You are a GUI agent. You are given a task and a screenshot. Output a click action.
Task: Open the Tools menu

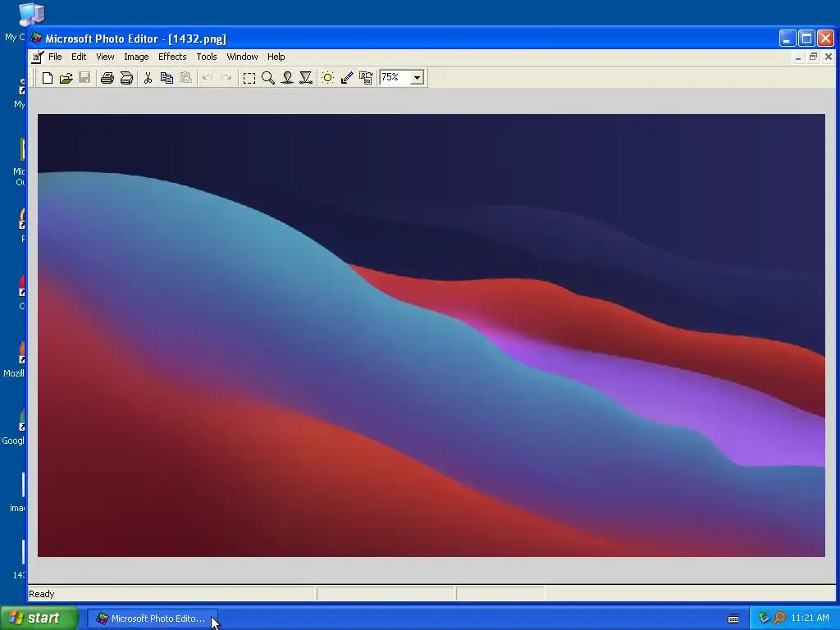[x=206, y=57]
